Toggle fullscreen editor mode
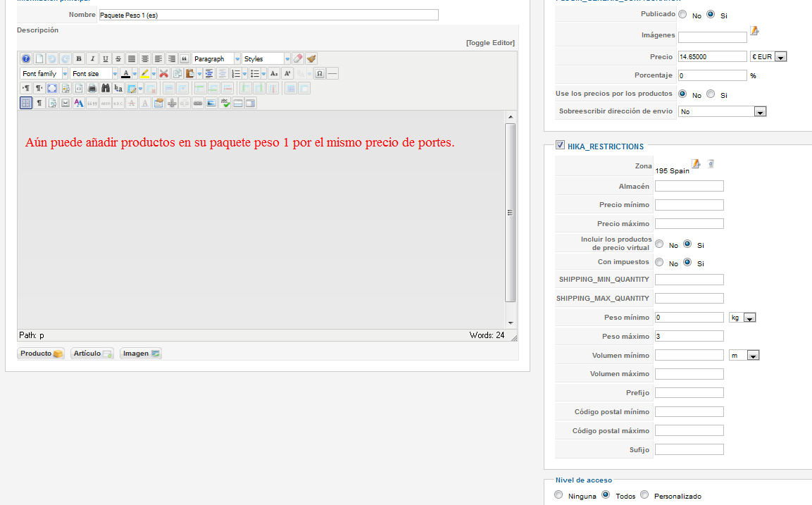 [x=52, y=88]
